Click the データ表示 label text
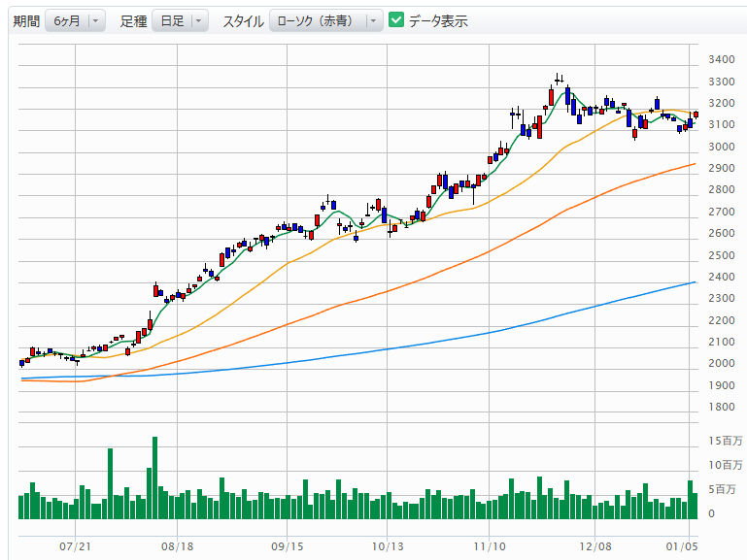Image resolution: width=747 pixels, height=560 pixels. [x=437, y=20]
